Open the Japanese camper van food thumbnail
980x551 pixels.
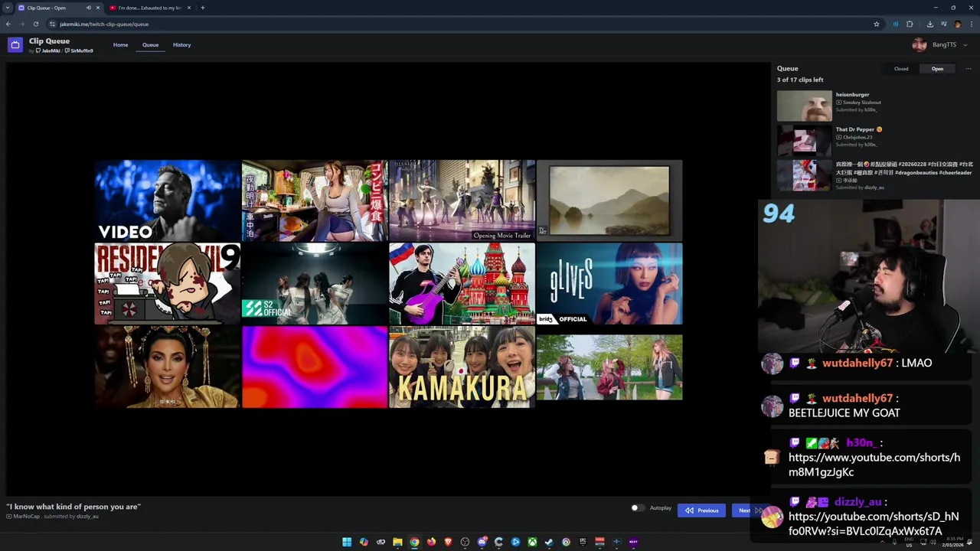(x=315, y=201)
